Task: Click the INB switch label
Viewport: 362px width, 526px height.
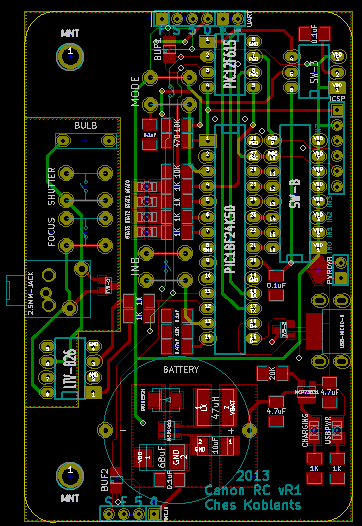Action: pos(135,267)
